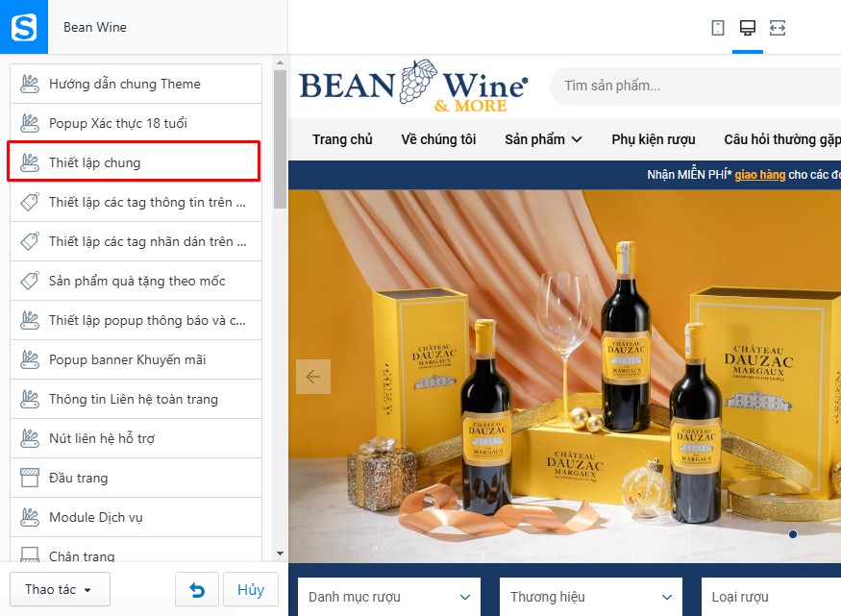Switch to full-width preview icon
Screen dimensions: 841x616
778,28
